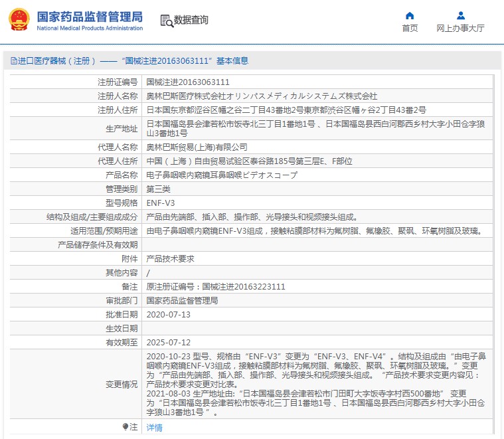Viewport: 504px width, 439px height.
Task: Click the 注册人名称 label cell
Action: (76, 96)
